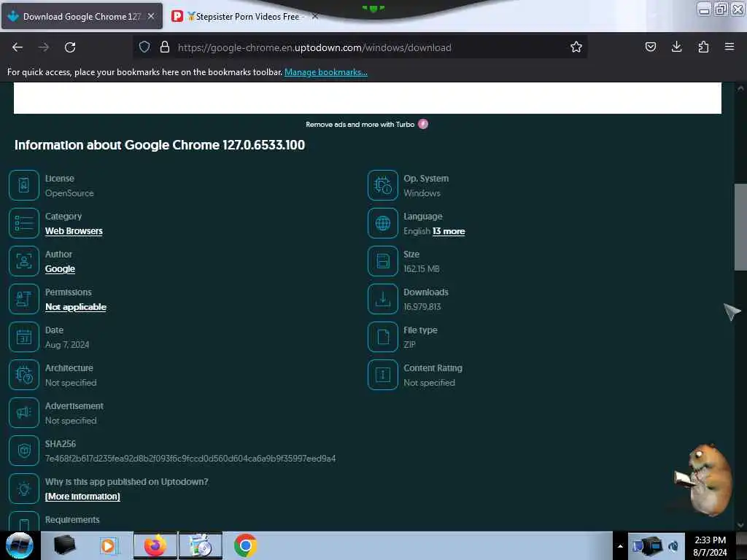747x560 pixels.
Task: Show hidden system tray icons arrow
Action: pos(620,546)
